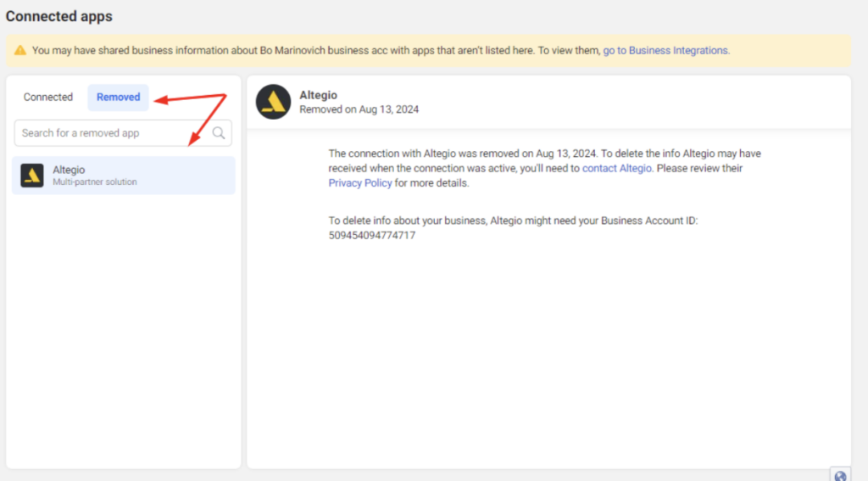Open the go to Business Integrations link
Screen dimensions: 868x481
[x=665, y=51]
